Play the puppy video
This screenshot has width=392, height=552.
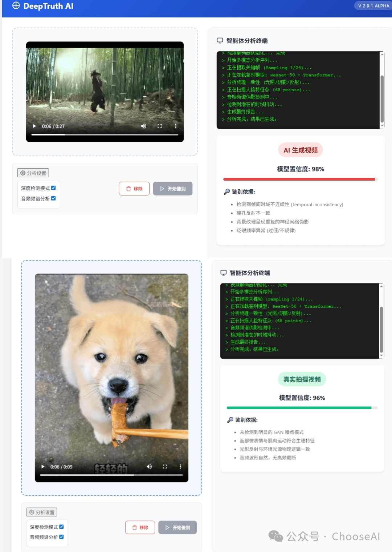(43, 467)
